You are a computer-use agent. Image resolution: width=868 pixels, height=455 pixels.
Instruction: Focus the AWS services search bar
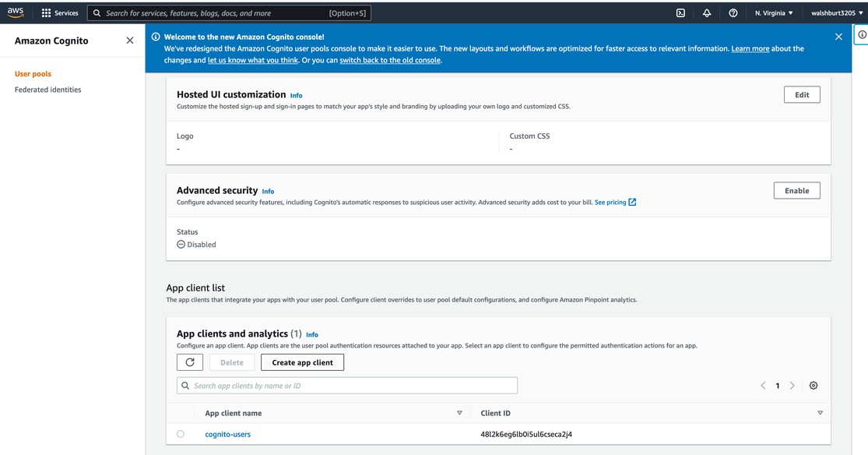click(x=229, y=12)
